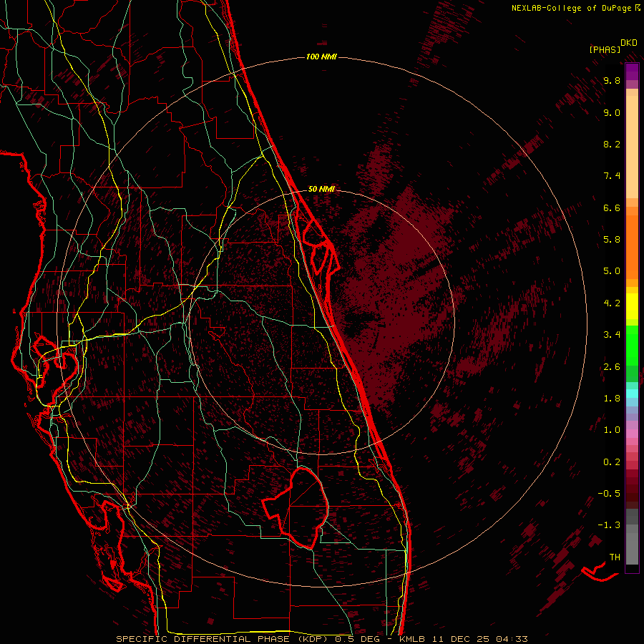This screenshot has height=644, width=644.
Task: Click the yellow segment of the color bar
Action: point(632,306)
